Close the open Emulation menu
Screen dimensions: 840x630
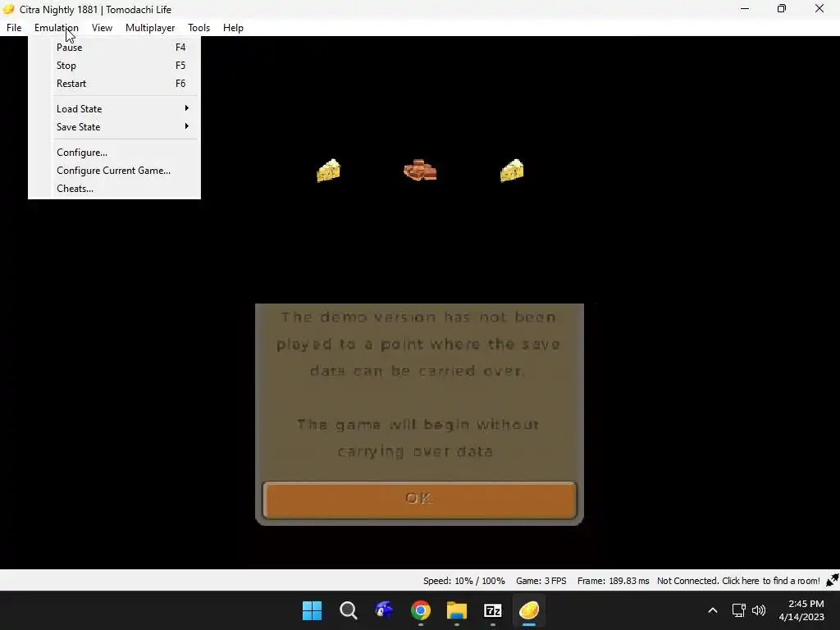[x=57, y=28]
